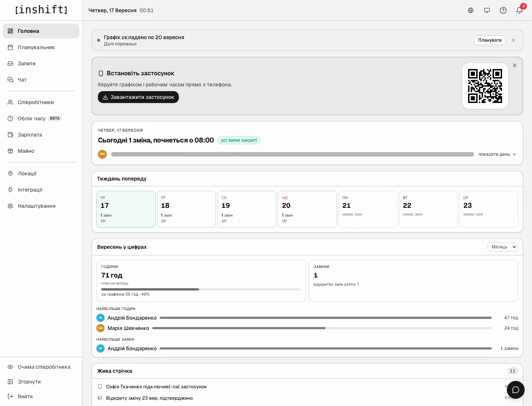Image resolution: width=532 pixels, height=406 pixels.
Task: Open the chat bubble floating button
Action: [x=516, y=390]
